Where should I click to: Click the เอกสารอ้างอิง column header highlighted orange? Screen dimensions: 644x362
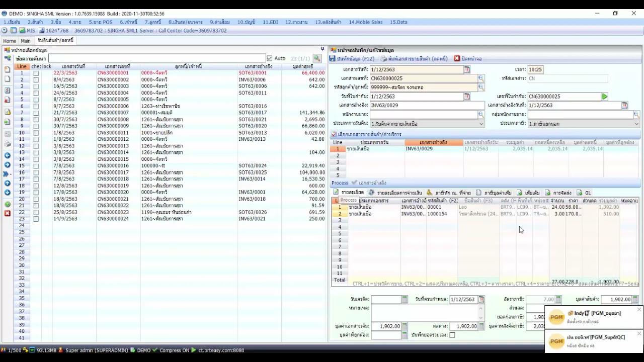(434, 143)
